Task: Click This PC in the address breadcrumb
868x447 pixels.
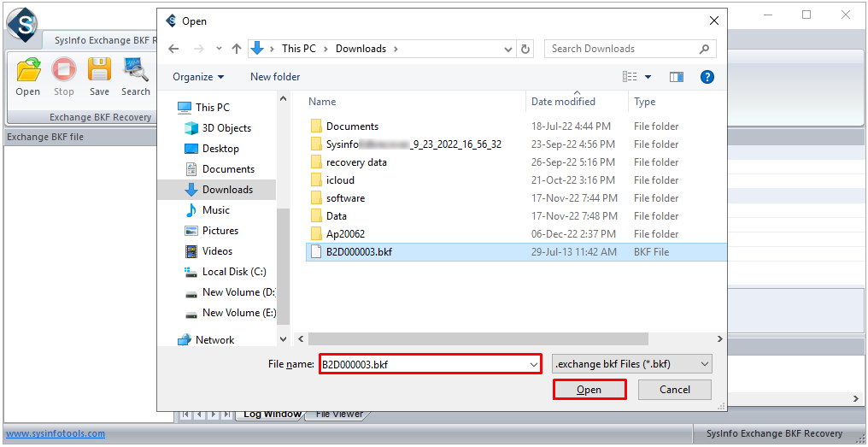Action: coord(299,49)
